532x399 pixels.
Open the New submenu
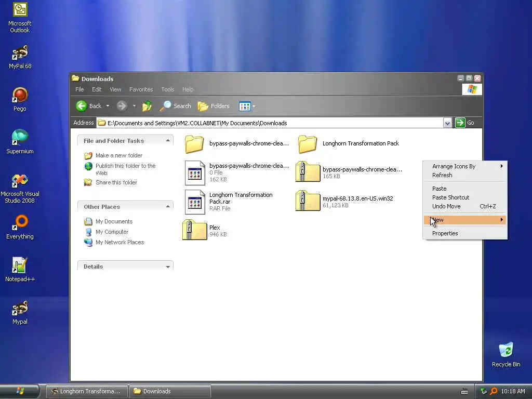465,220
